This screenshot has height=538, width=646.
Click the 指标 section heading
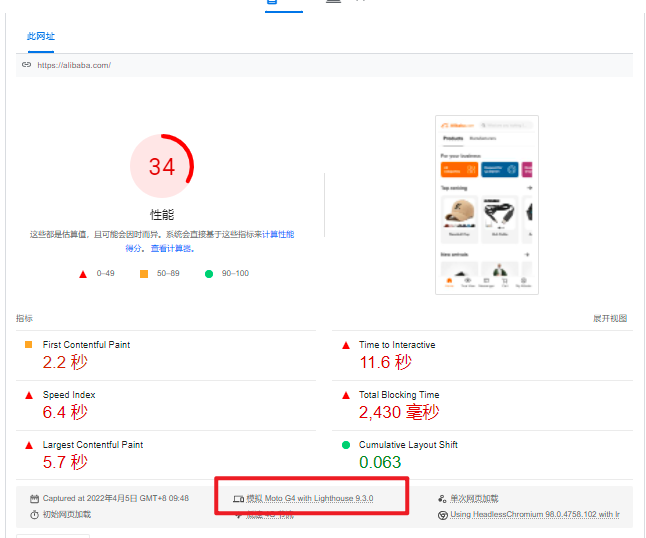24,318
